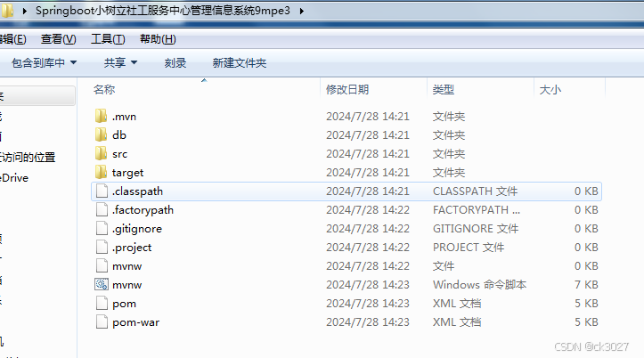Click the pom file icon
644x358 pixels.
pyautogui.click(x=102, y=304)
